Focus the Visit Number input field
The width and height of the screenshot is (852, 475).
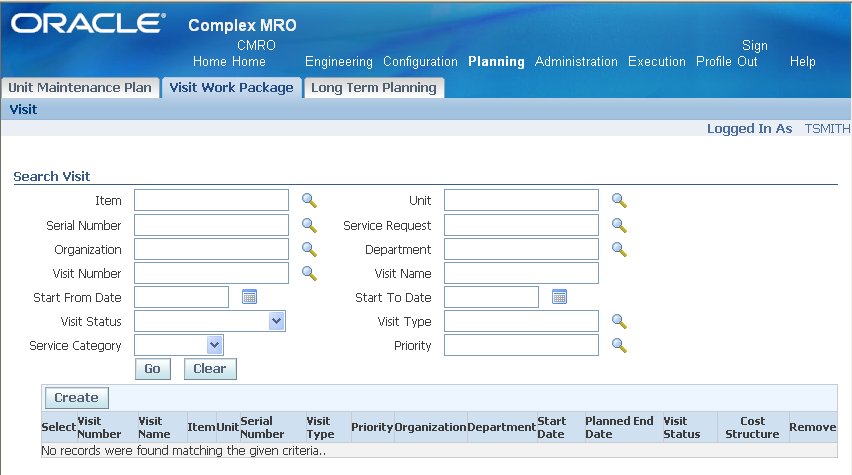[211, 273]
